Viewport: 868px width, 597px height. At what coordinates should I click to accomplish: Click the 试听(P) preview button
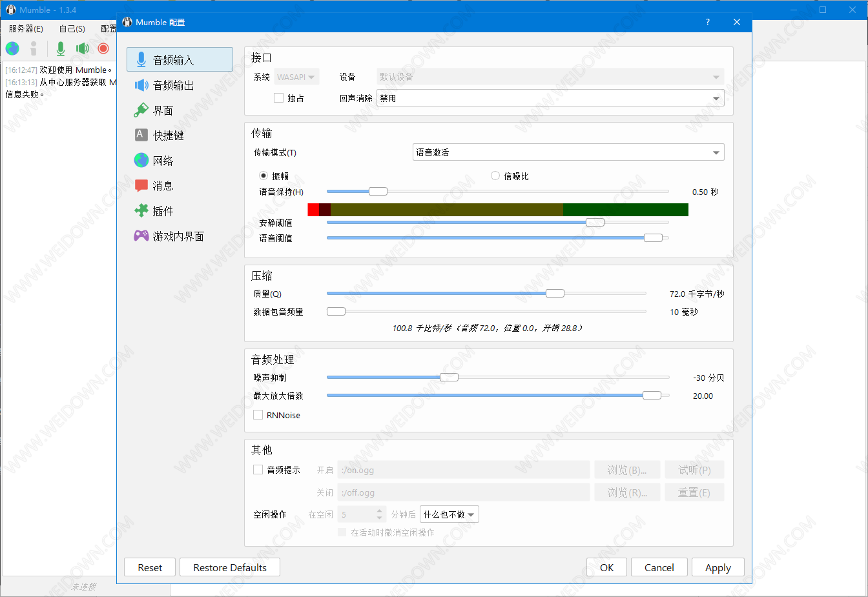694,470
